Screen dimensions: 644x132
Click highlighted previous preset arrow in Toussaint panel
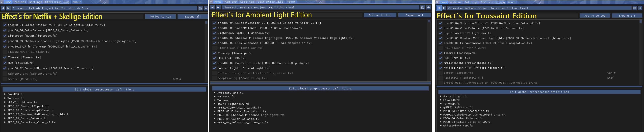click(x=439, y=8)
